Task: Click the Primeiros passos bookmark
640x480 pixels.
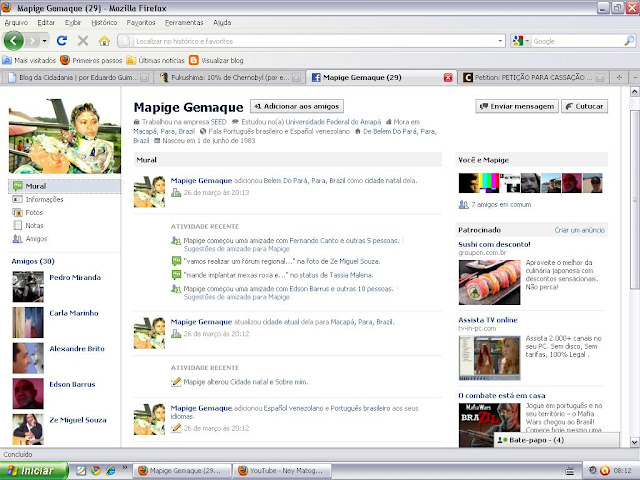Action: (x=91, y=60)
